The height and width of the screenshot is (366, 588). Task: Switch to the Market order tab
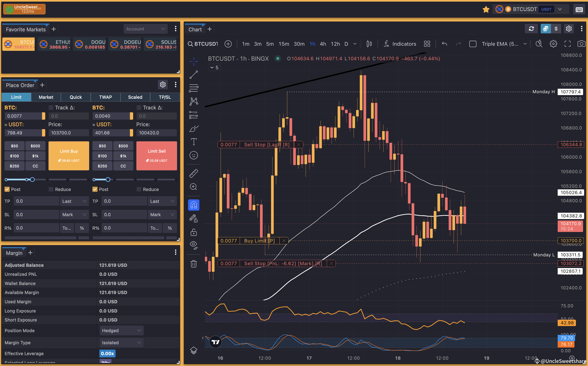coord(46,97)
